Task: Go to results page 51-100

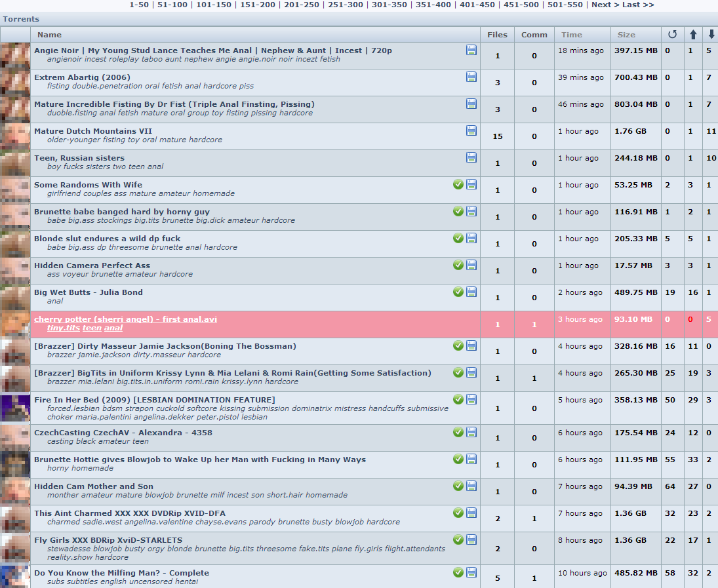Action: point(172,5)
